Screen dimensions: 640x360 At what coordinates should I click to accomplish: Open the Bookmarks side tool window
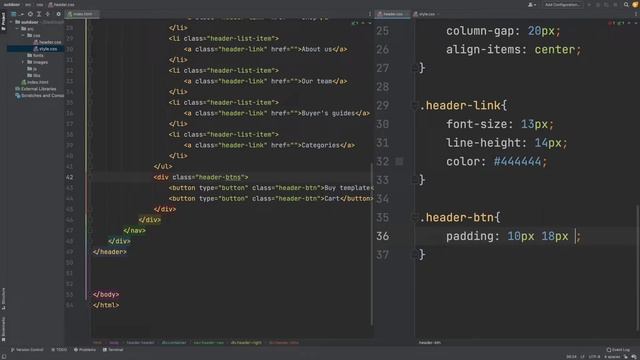click(x=3, y=329)
